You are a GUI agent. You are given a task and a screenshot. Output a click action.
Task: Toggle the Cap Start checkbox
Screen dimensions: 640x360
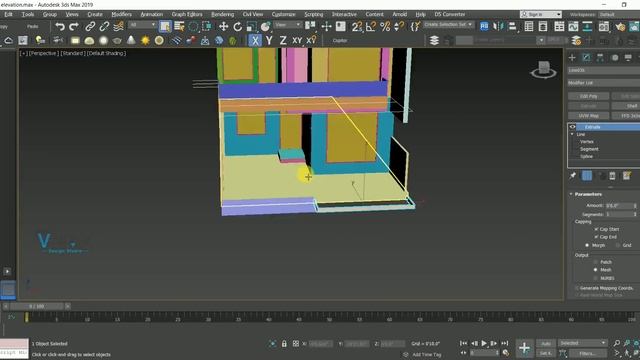click(596, 229)
